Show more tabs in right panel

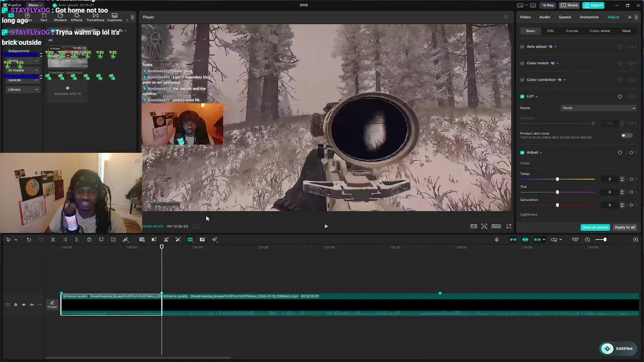point(636,17)
